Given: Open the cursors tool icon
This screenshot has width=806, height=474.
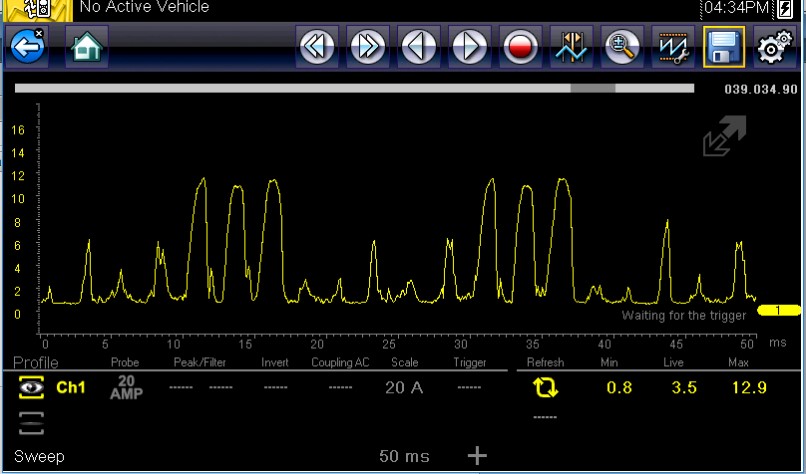Looking at the screenshot, I should coord(572,47).
